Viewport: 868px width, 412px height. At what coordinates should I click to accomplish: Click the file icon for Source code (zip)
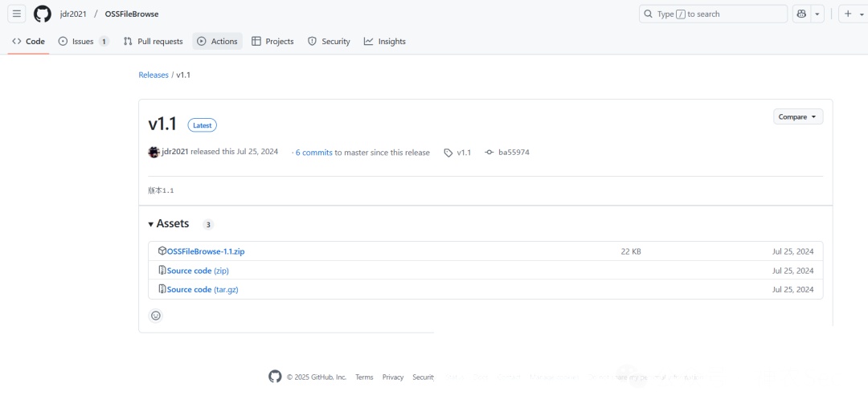click(x=162, y=271)
